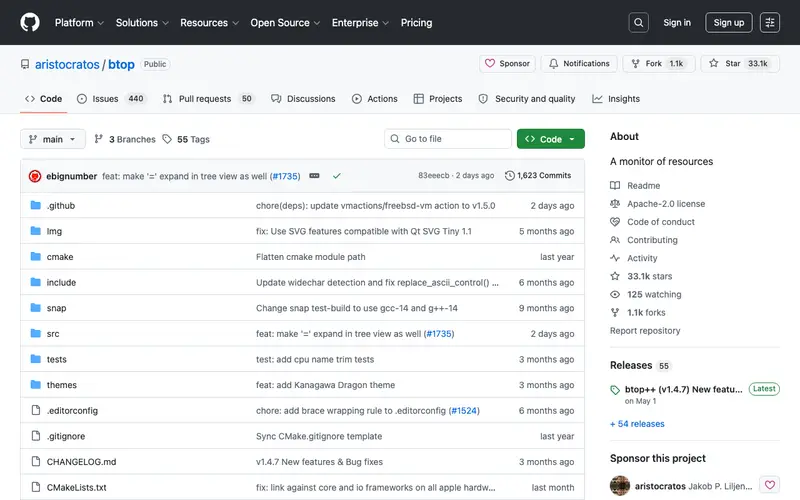Click the heart Sponsor button
The width and height of the screenshot is (800, 500).
(507, 64)
